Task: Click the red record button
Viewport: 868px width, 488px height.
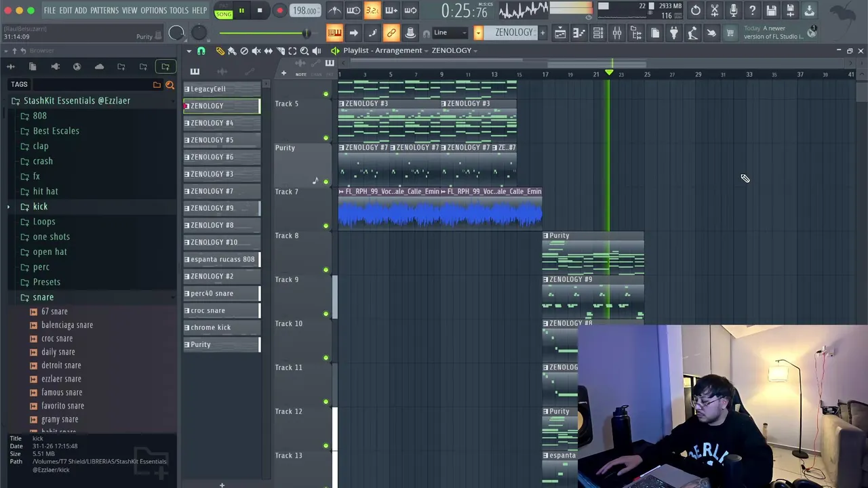Action: pyautogui.click(x=279, y=10)
